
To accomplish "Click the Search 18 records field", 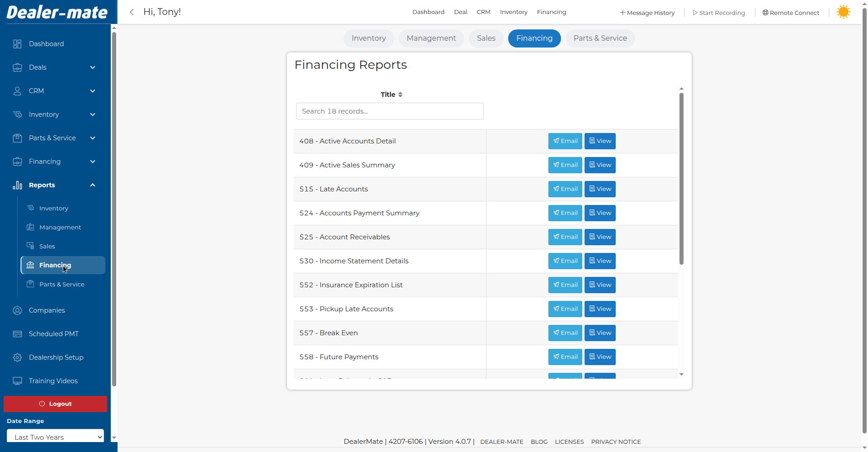I will pos(390,111).
